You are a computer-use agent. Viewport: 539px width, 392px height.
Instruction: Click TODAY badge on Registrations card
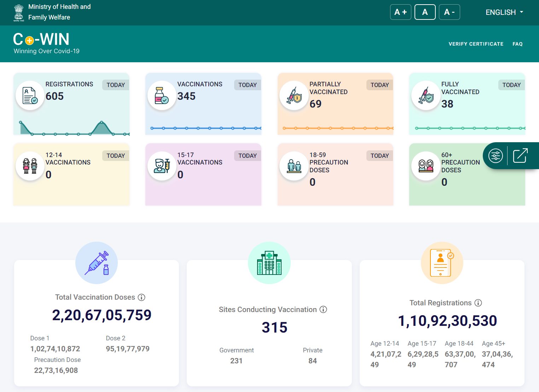tap(116, 85)
